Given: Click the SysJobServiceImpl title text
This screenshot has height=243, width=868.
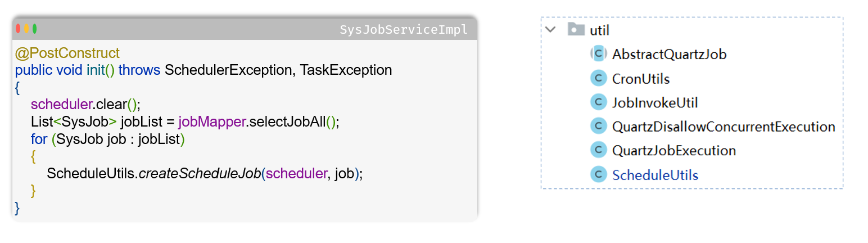Looking at the screenshot, I should [x=404, y=30].
